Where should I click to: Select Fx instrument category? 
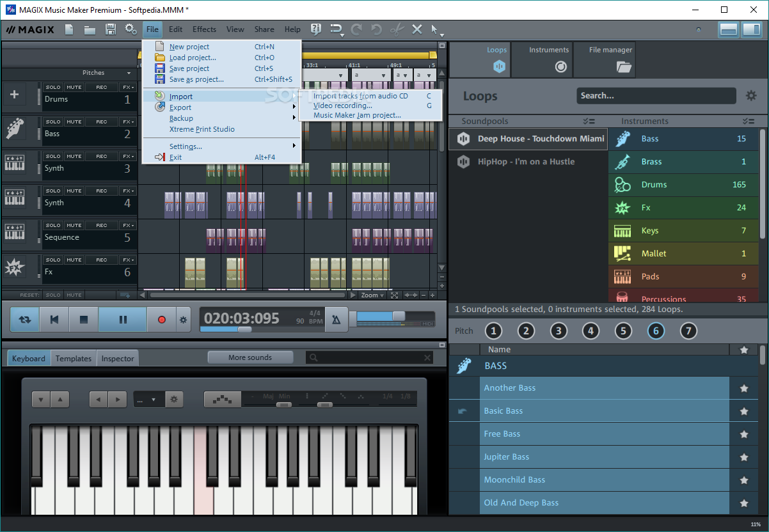point(683,208)
